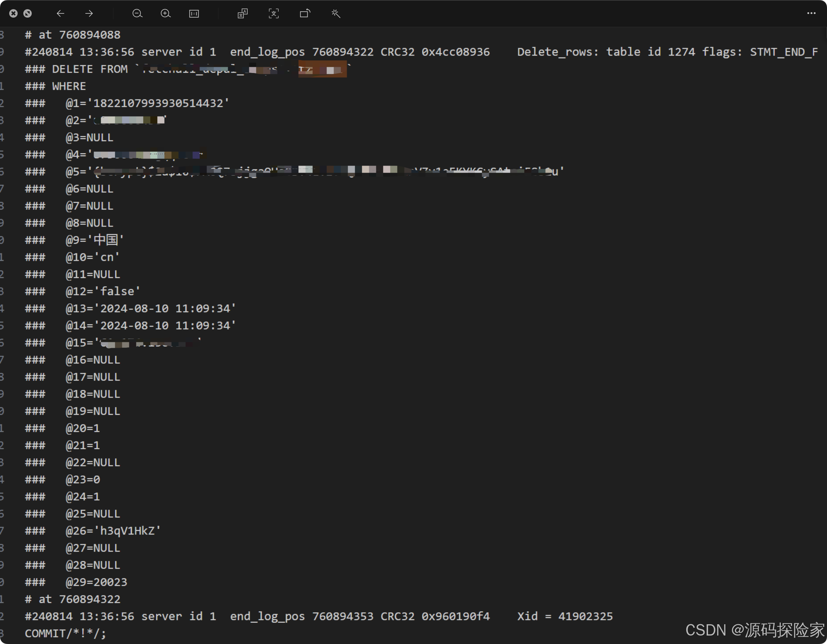Click the orange redacted table name
This screenshot has width=827, height=644.
pos(322,69)
